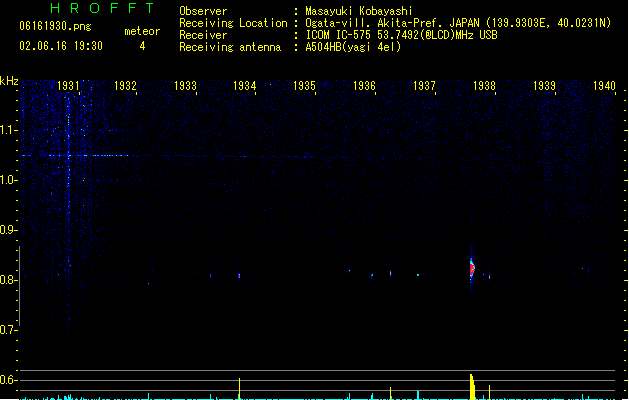Viewport: 629px width, 400px height.
Task: Click the HROFFT title text
Action: point(102,8)
